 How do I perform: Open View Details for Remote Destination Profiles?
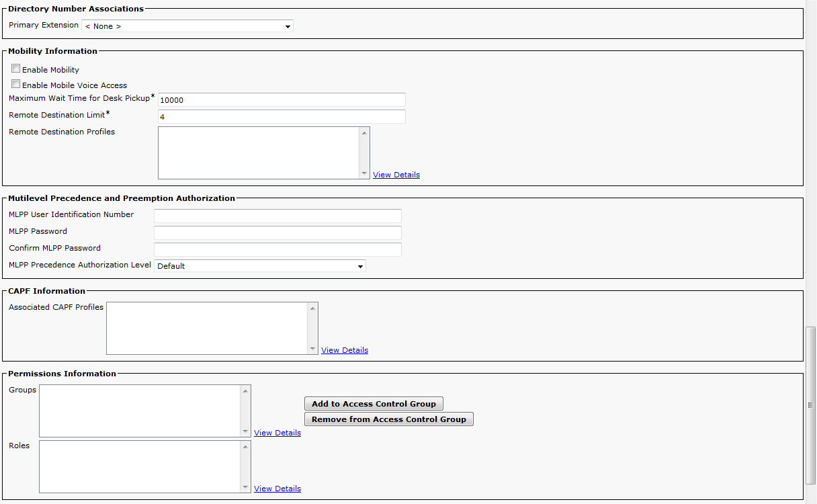coord(396,175)
